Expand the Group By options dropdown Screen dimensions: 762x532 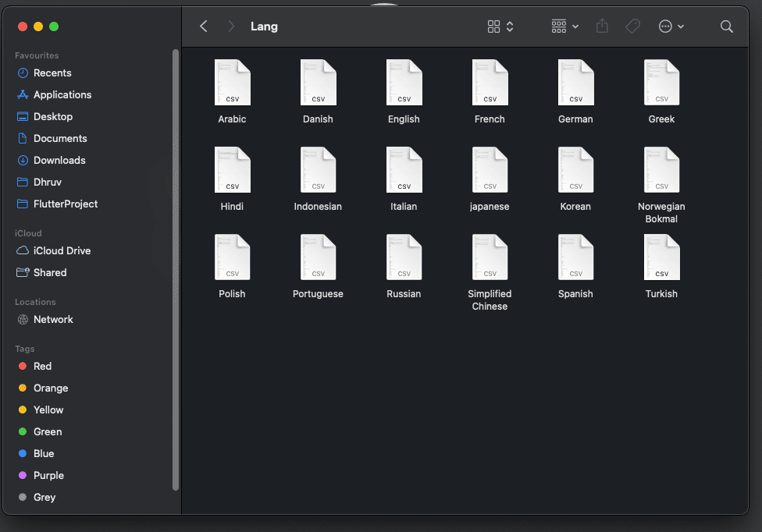point(564,27)
